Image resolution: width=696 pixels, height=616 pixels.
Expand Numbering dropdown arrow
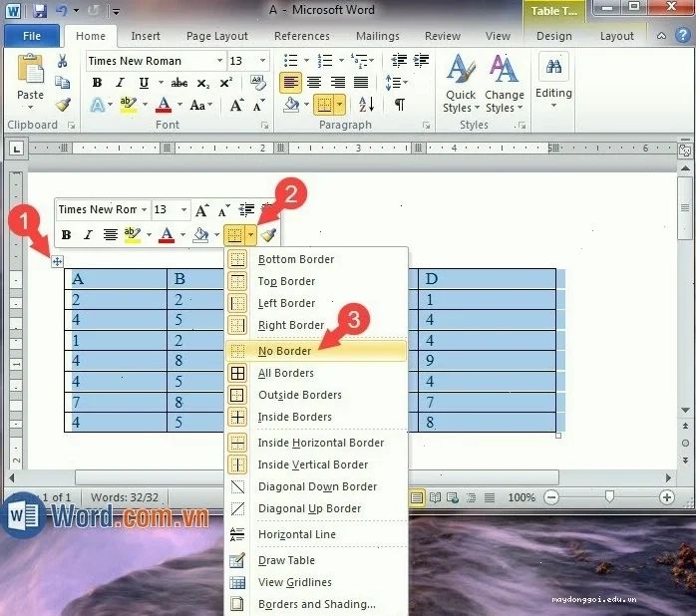[341, 61]
